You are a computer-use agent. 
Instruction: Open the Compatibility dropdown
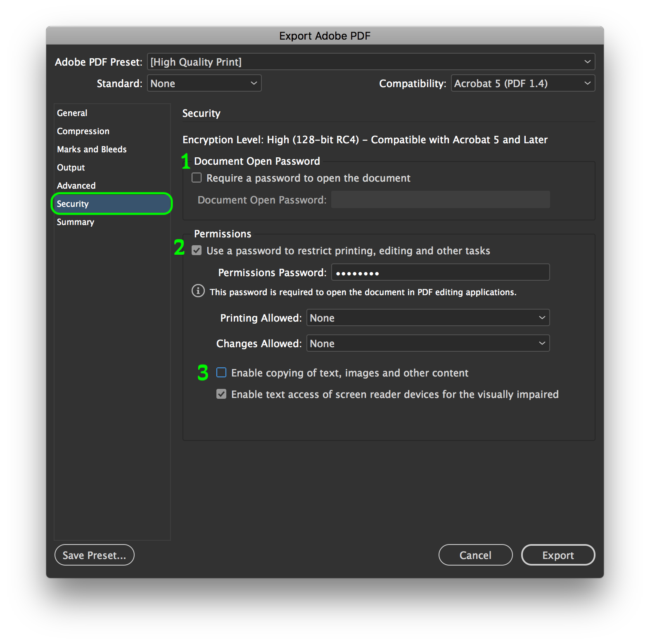[x=523, y=83]
